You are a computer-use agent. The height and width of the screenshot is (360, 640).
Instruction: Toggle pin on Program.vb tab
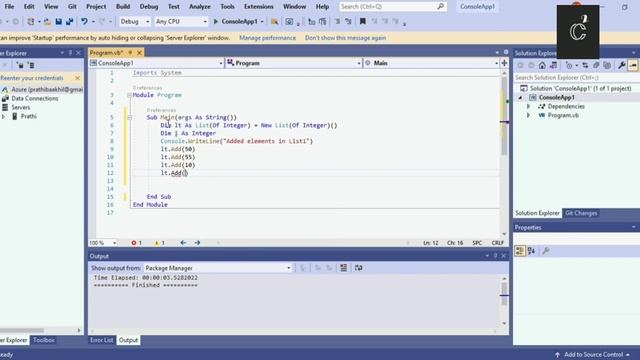click(x=130, y=53)
